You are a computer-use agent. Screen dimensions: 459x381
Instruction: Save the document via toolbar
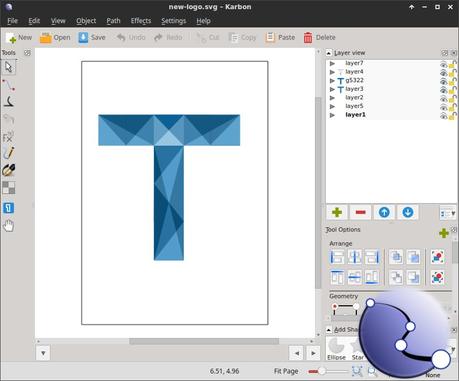point(92,37)
